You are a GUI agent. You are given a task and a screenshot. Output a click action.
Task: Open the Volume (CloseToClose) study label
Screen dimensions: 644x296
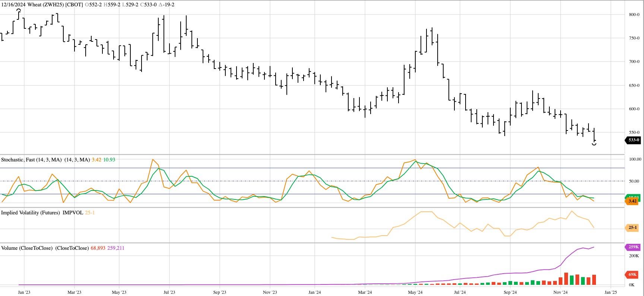point(27,248)
